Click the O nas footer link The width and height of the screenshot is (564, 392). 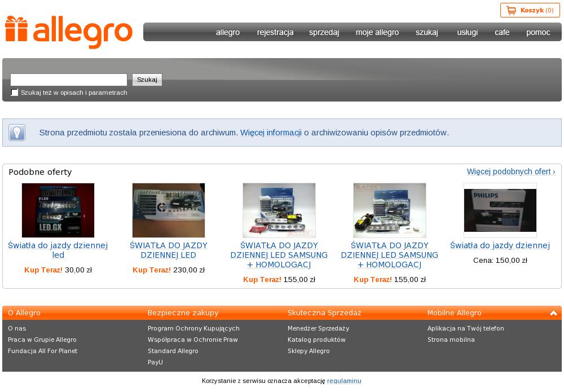point(17,328)
